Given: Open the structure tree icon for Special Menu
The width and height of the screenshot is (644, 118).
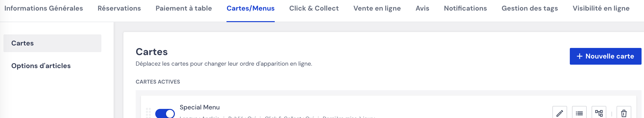Looking at the screenshot, I should (599, 113).
